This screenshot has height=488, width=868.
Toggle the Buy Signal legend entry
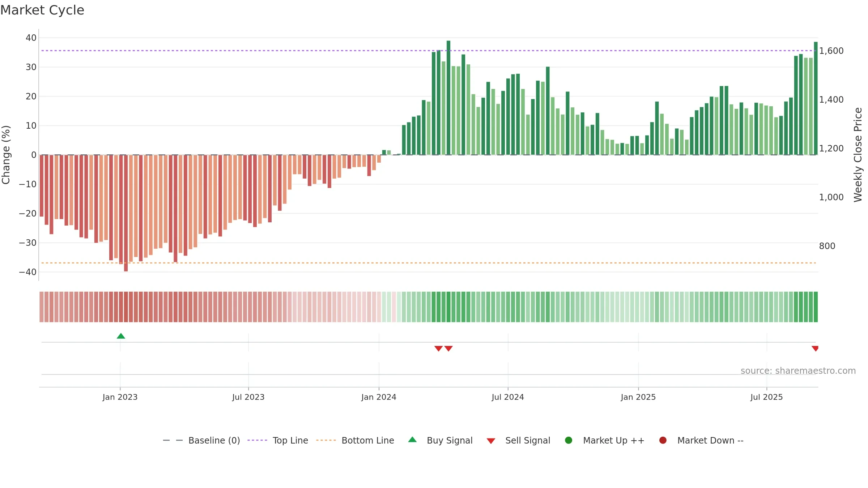coord(440,440)
